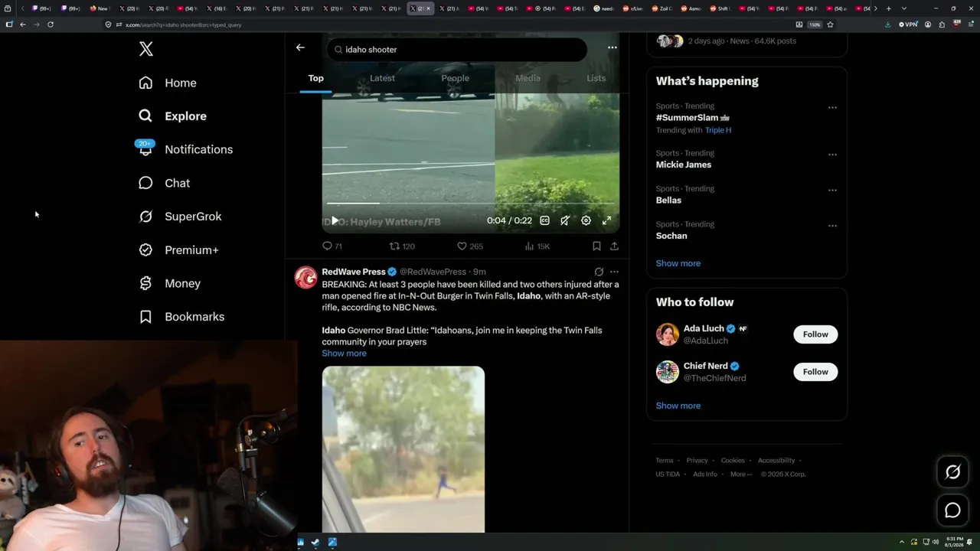The image size is (980, 551).
Task: Open the RedWave Press display name
Action: point(353,272)
